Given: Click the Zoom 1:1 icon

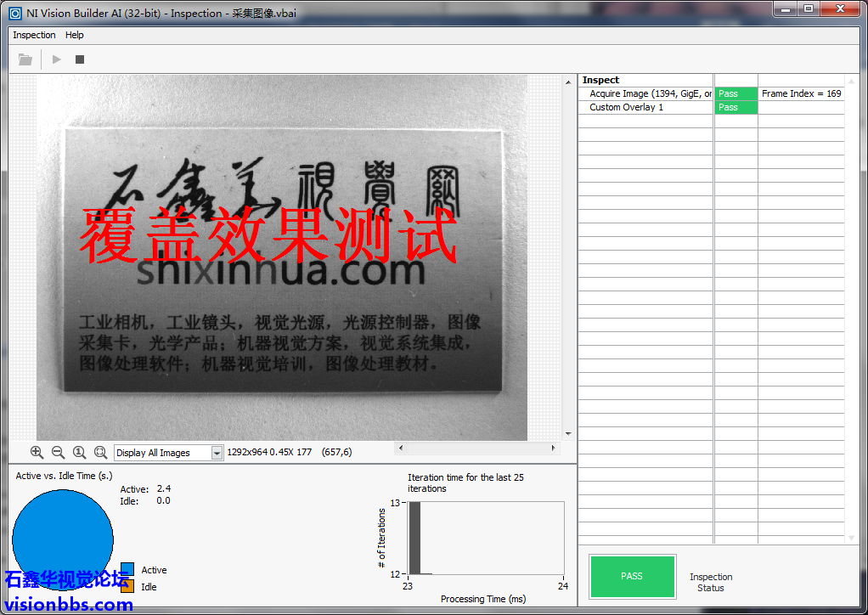Looking at the screenshot, I should [79, 453].
